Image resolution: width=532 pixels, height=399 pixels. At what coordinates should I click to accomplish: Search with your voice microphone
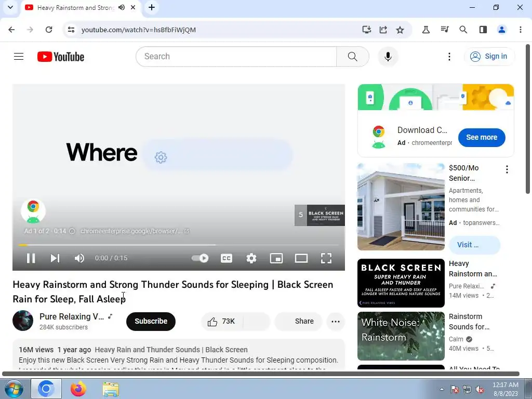388,57
